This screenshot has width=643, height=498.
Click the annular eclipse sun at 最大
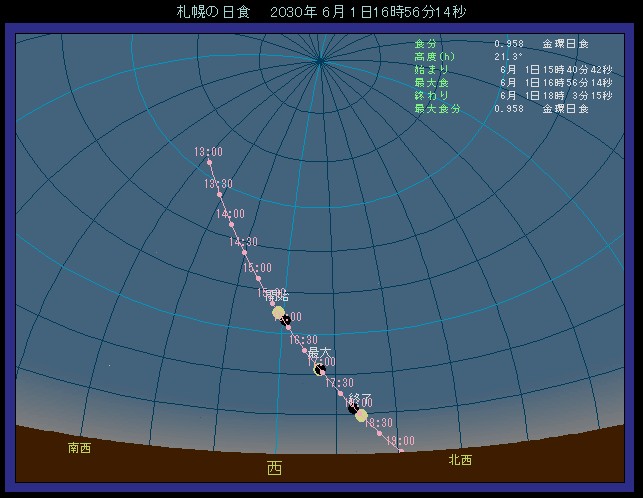(320, 369)
